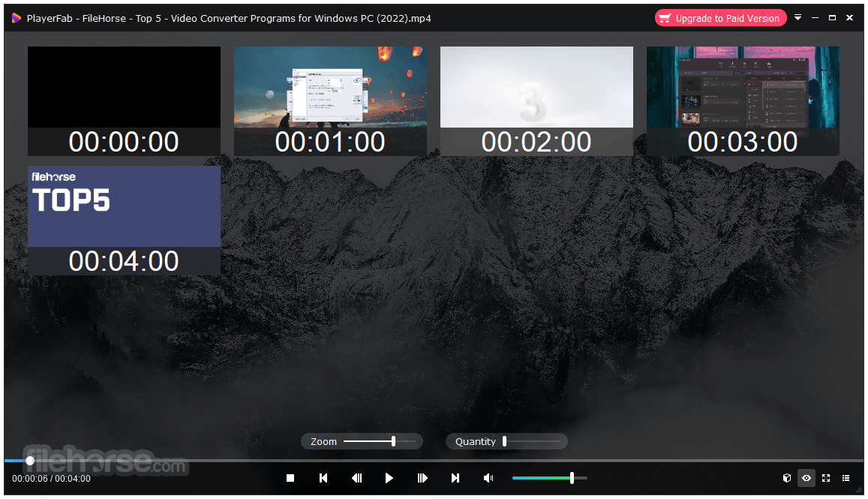Screen dimensions: 868x499
Task: Open the 00:02:00 preview thumbnail
Action: (536, 101)
